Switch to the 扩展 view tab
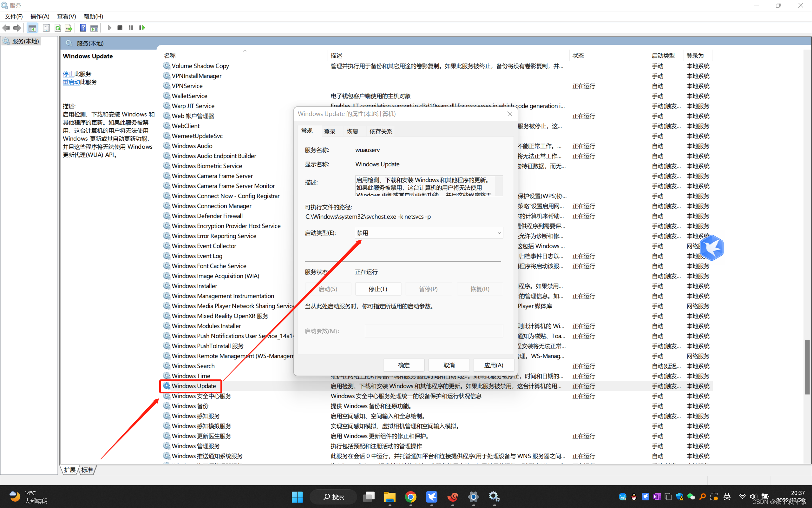This screenshot has width=812, height=508. pos(70,470)
